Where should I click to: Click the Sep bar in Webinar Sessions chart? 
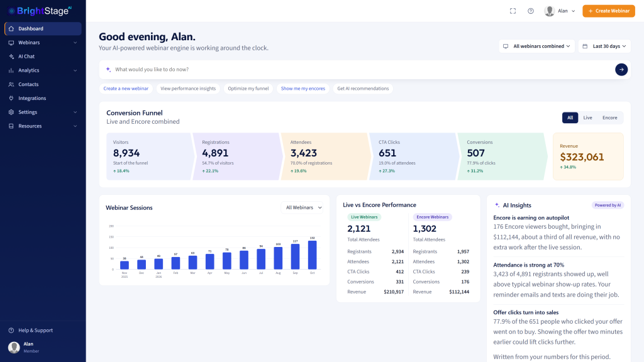[x=296, y=256]
